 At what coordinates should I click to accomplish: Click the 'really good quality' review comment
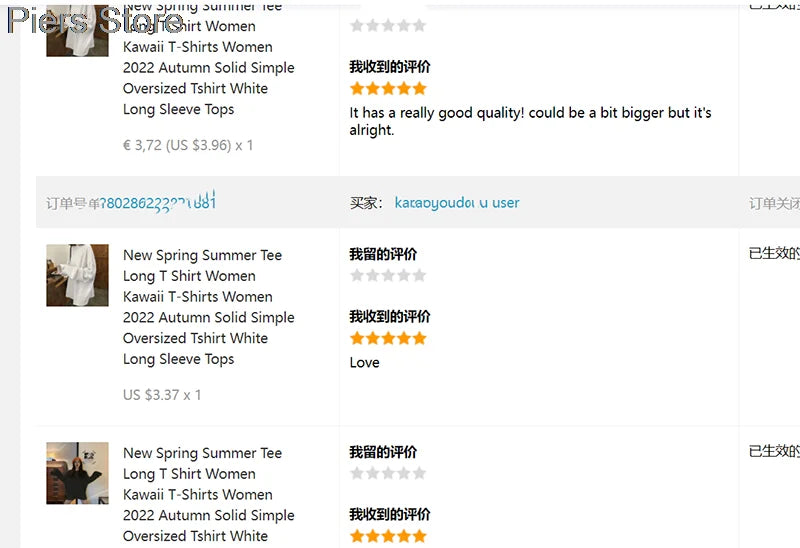(530, 121)
